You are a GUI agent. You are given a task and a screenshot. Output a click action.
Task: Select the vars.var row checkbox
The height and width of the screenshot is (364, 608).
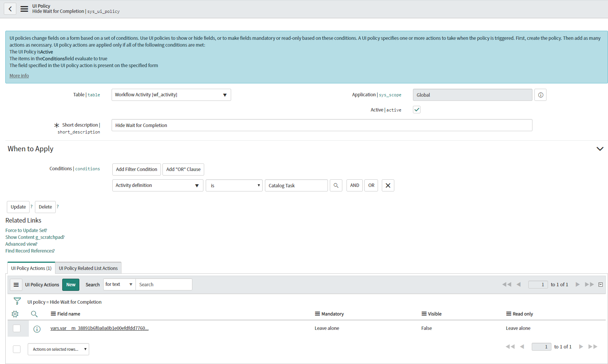click(17, 328)
